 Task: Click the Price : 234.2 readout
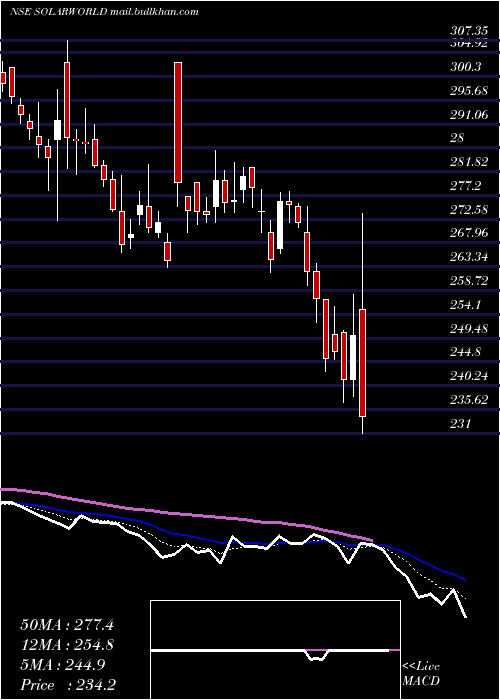pos(69,685)
